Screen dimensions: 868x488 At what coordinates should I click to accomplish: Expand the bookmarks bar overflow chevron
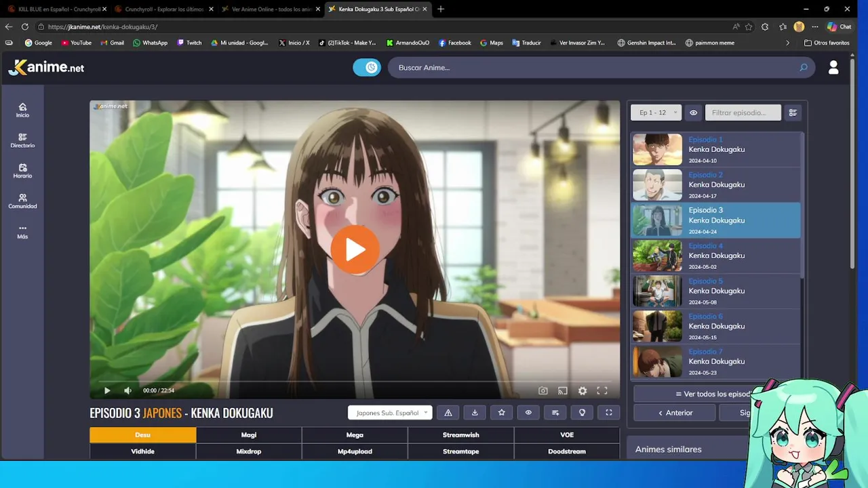click(x=787, y=43)
